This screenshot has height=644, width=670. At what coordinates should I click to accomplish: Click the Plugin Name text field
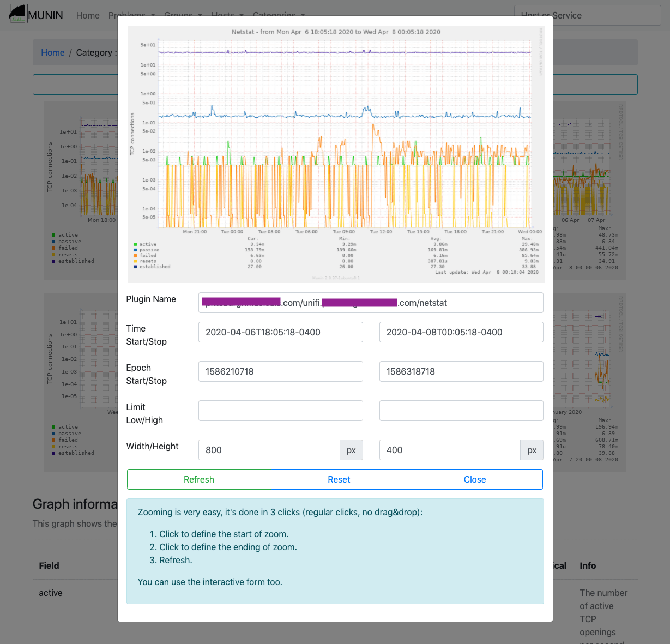point(371,303)
